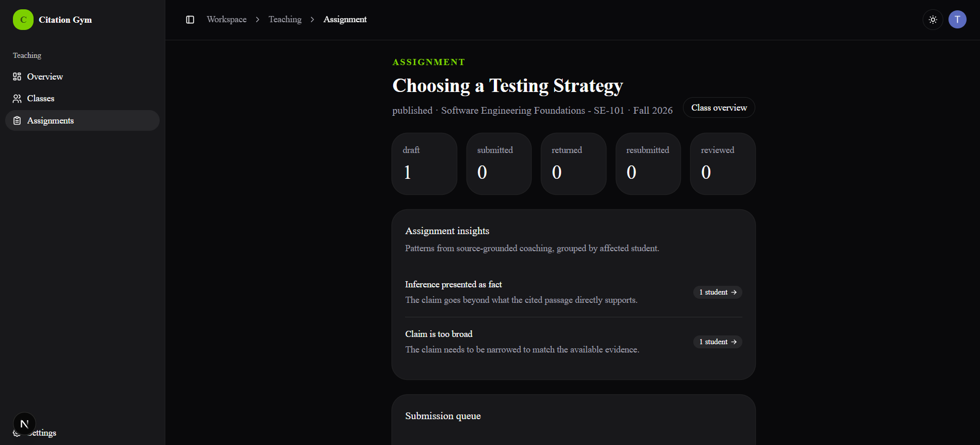Toggle the sidebar panel icon
The width and height of the screenshot is (980, 445).
(x=190, y=20)
